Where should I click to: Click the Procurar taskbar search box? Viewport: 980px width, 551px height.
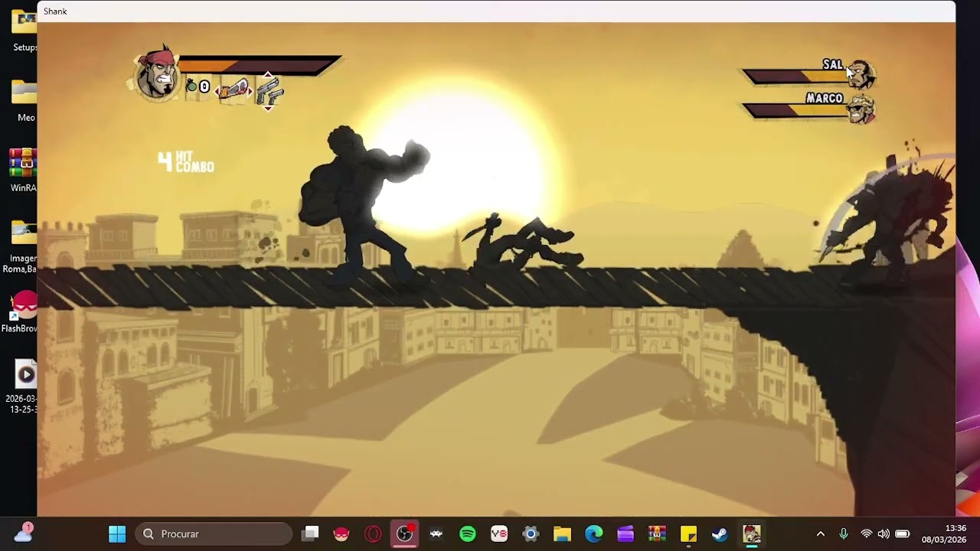point(214,534)
